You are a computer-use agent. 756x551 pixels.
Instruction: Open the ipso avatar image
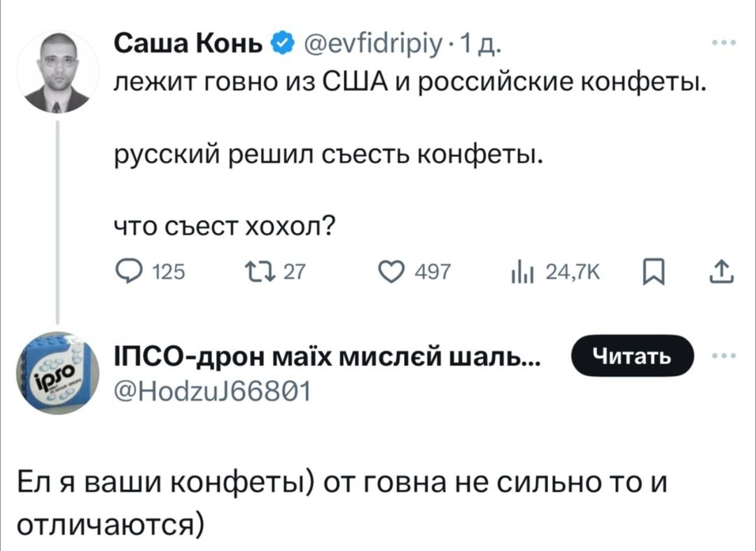click(57, 371)
